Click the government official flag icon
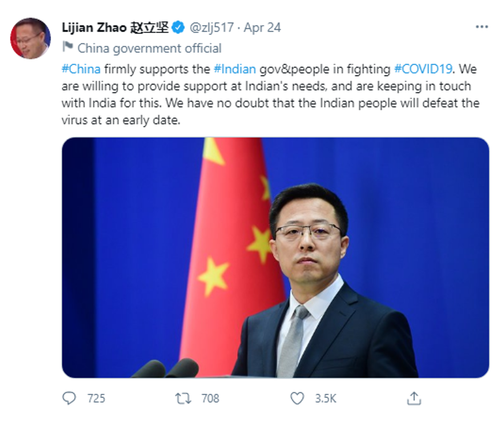Viewport: 504px width, 424px height. (x=68, y=47)
